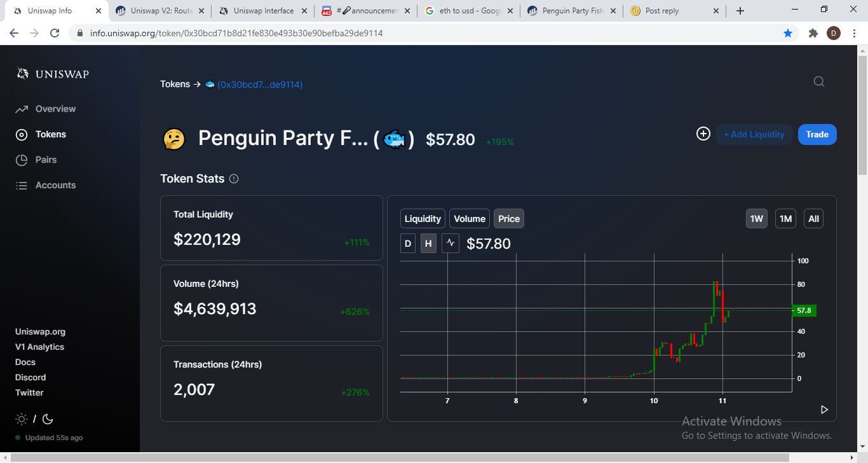Open a new browser tab
The height and width of the screenshot is (463, 868).
(x=740, y=11)
